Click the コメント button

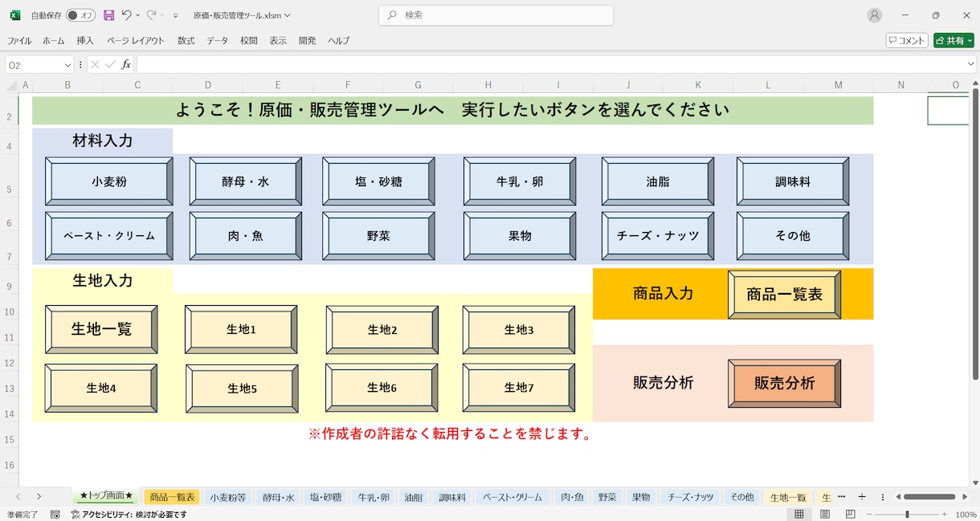pyautogui.click(x=907, y=40)
